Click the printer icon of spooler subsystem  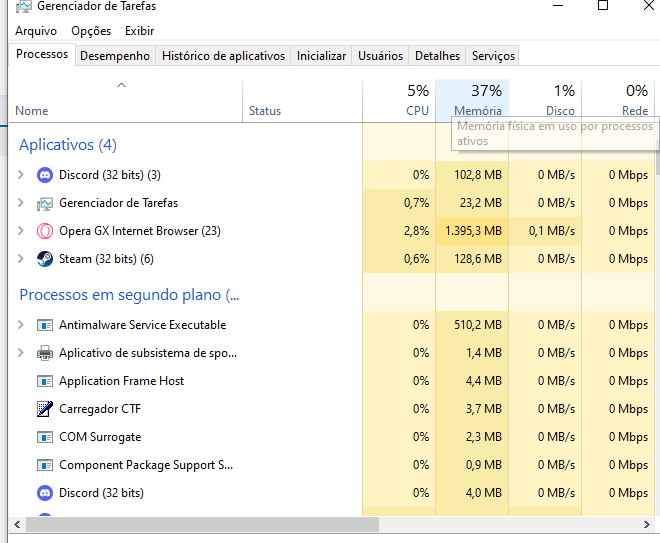coord(45,353)
